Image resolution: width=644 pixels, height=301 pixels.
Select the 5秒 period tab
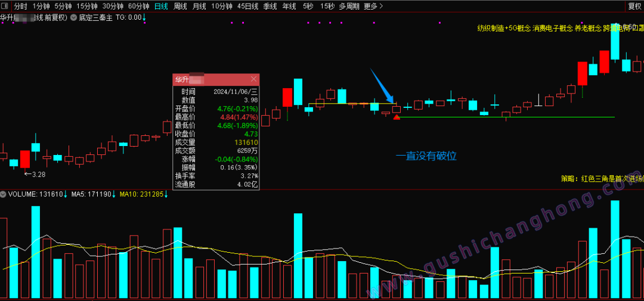307,6
